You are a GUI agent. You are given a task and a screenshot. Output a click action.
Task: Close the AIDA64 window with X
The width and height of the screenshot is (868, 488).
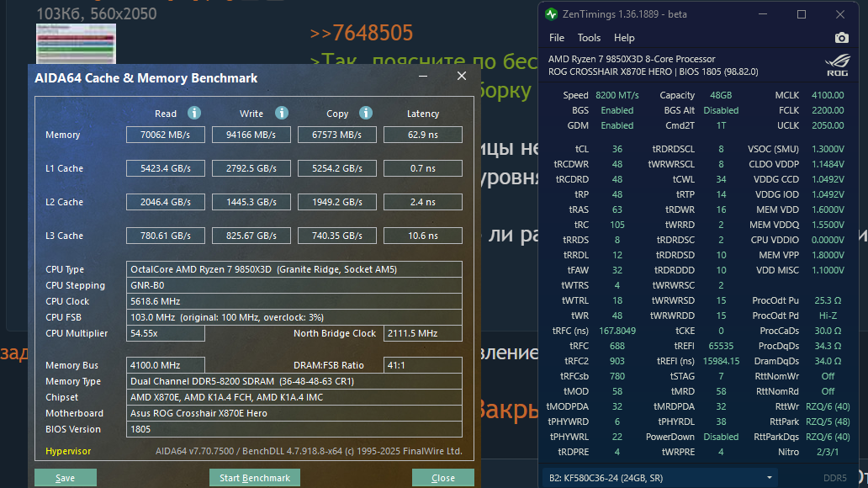click(462, 77)
